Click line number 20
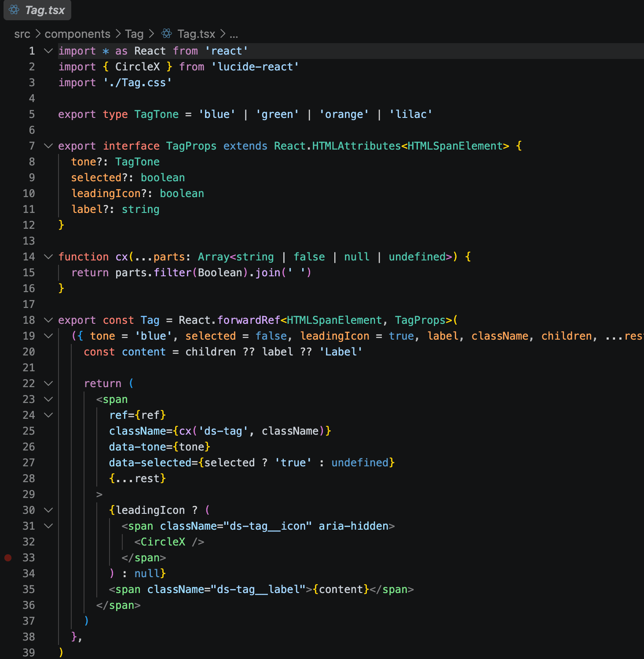Screen dimensions: 644x659 coord(29,352)
